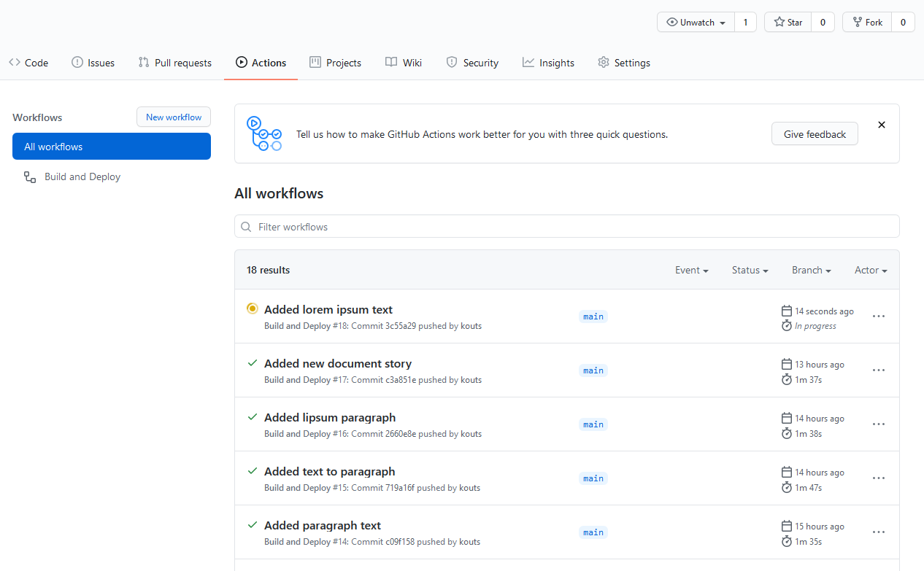Open the Wiki tab
The width and height of the screenshot is (924, 571).
point(404,63)
